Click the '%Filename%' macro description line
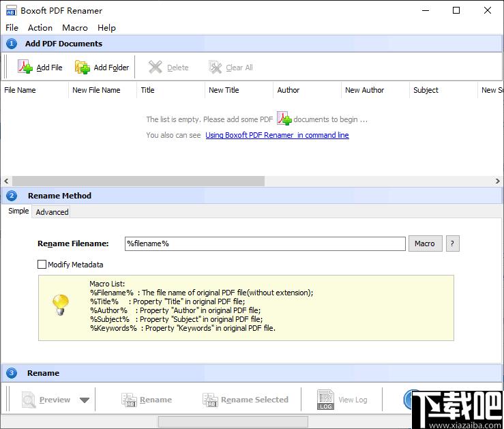The width and height of the screenshot is (504, 429). tap(202, 293)
